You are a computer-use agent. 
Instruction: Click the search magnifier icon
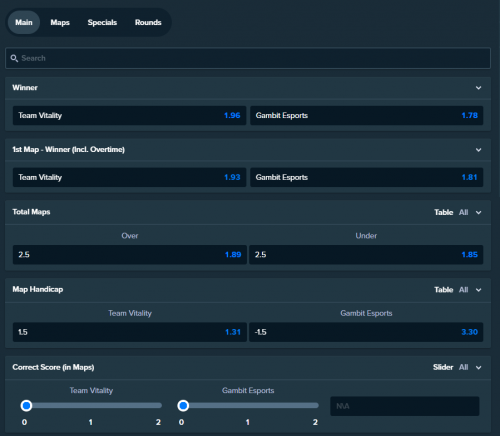point(14,58)
